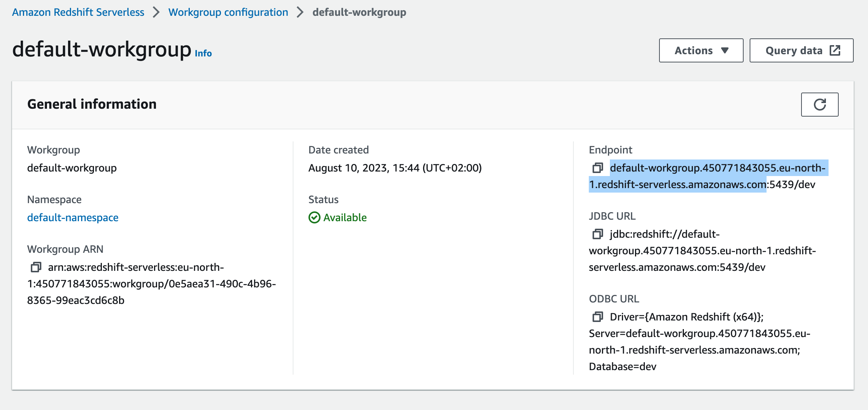Click the August 10, 2023 creation date
The image size is (868, 410).
click(395, 168)
